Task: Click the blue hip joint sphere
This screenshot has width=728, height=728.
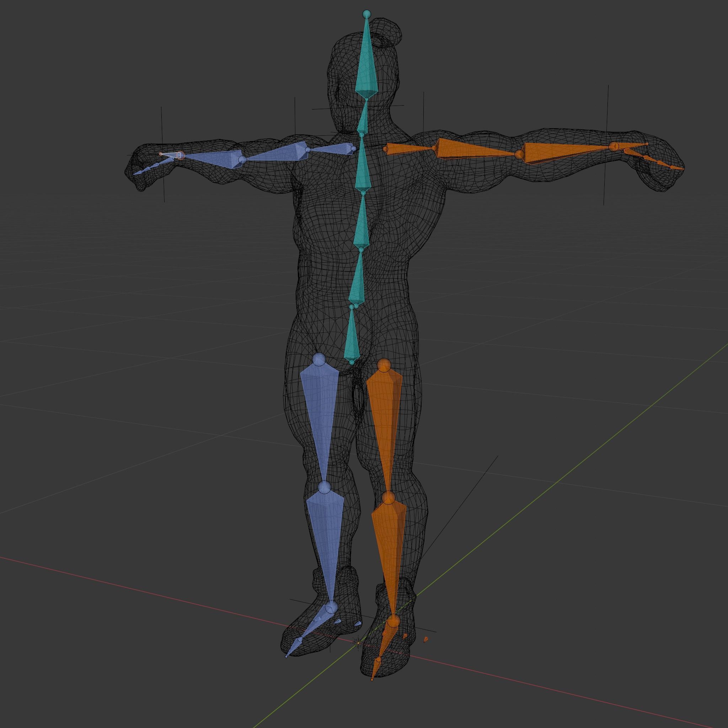Action: click(319, 359)
